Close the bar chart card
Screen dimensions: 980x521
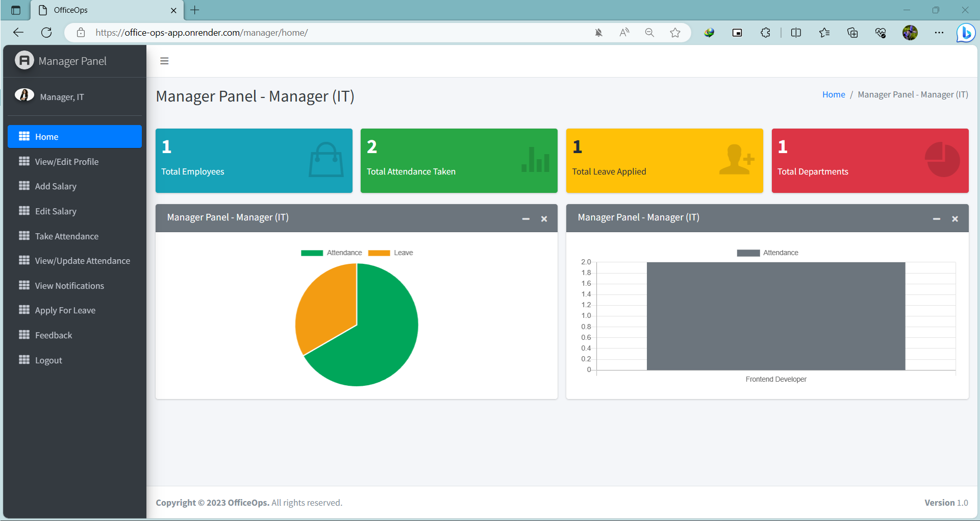(955, 218)
